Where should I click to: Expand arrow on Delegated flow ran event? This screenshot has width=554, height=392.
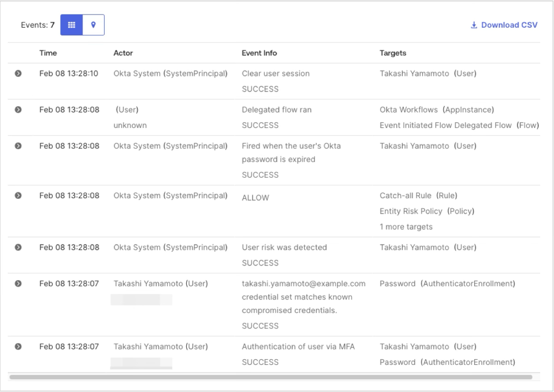(x=18, y=109)
